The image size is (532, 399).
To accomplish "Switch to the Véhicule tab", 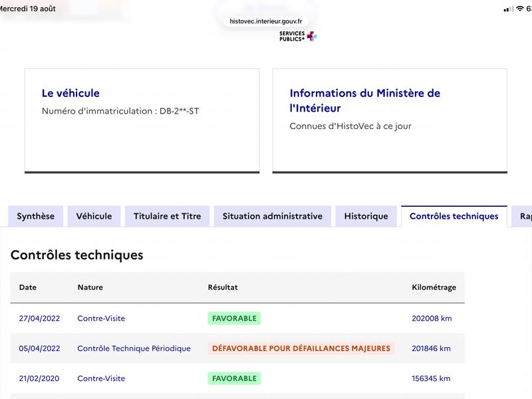I will pyautogui.click(x=94, y=216).
